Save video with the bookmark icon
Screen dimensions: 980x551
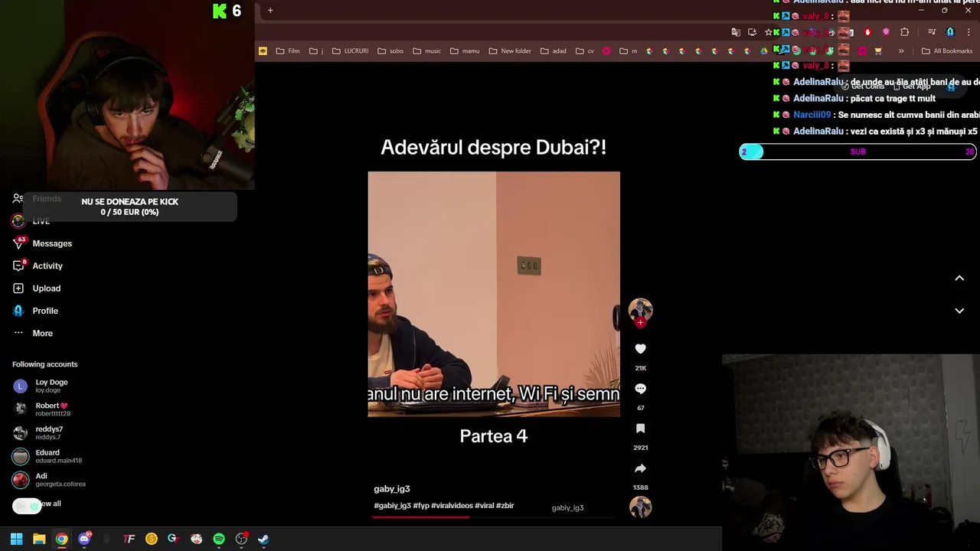pyautogui.click(x=640, y=429)
